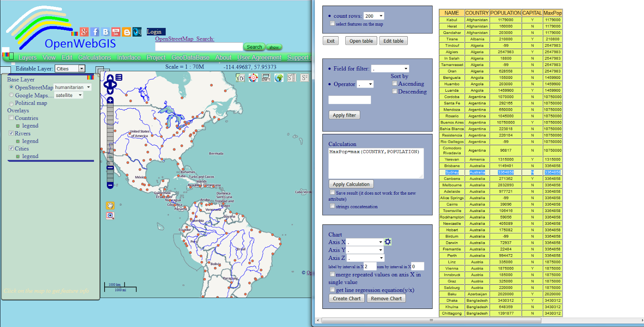The image size is (644, 327).
Task: Click the Apply Calculation button
Action: 351,184
